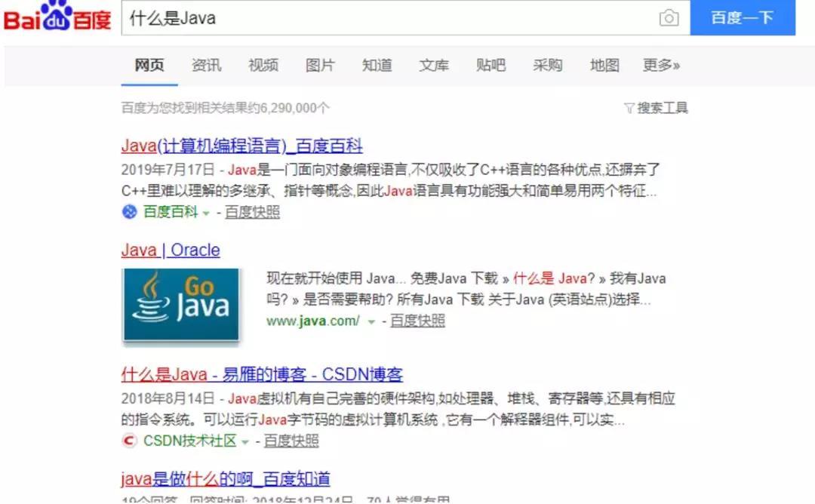This screenshot has width=815, height=504.
Task: Expand the dropdown arrow next to 百度百科
Action: point(206,213)
